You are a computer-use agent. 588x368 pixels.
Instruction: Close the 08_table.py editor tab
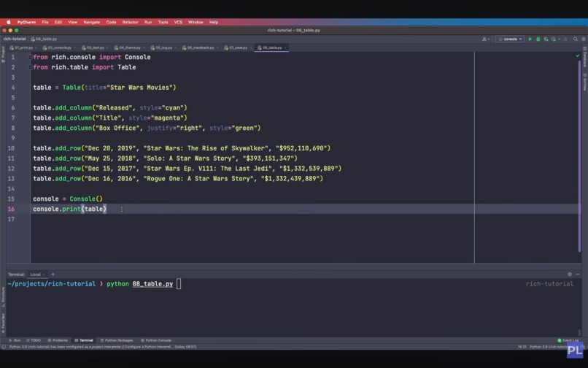point(285,47)
